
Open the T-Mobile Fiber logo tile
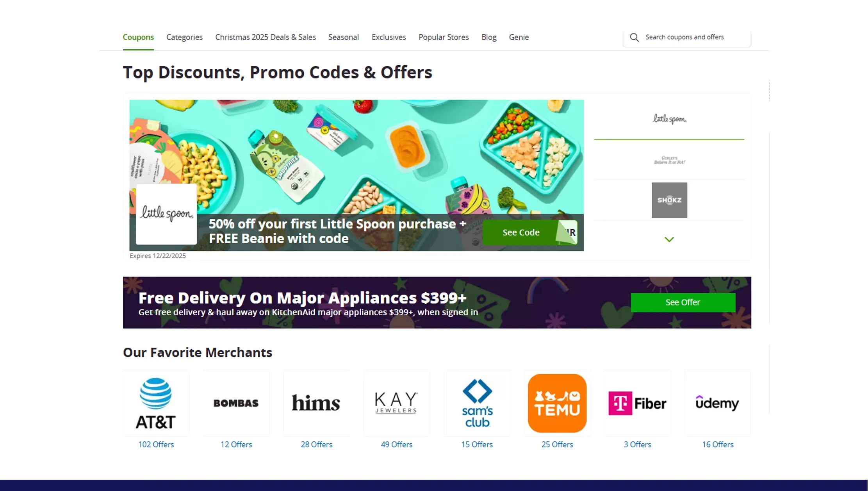(x=638, y=403)
